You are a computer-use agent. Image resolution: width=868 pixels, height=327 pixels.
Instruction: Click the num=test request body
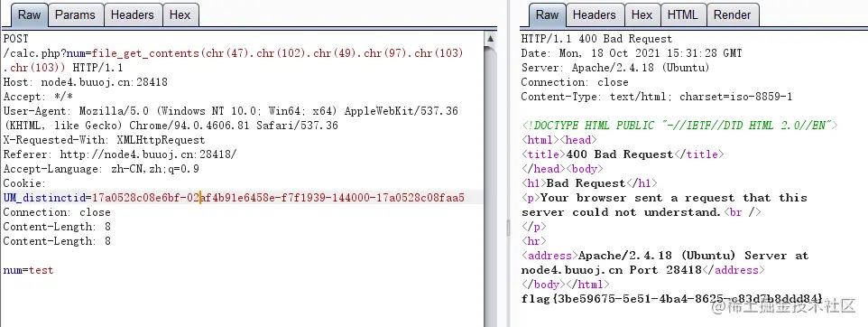(28, 270)
